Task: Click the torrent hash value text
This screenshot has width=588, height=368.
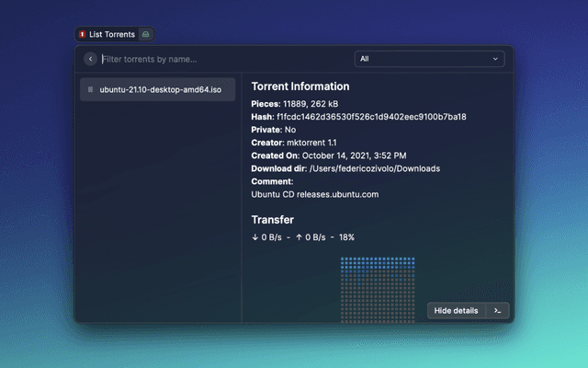Action: (371, 117)
